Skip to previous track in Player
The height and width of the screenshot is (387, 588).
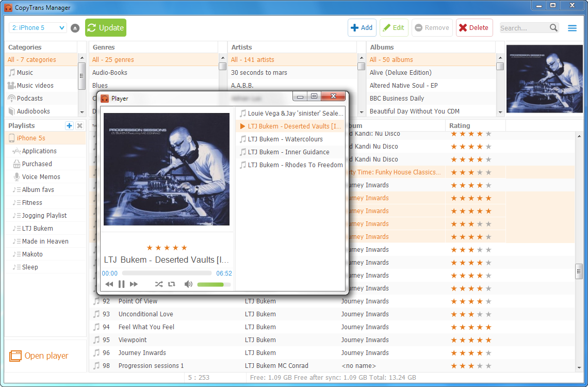(x=109, y=284)
